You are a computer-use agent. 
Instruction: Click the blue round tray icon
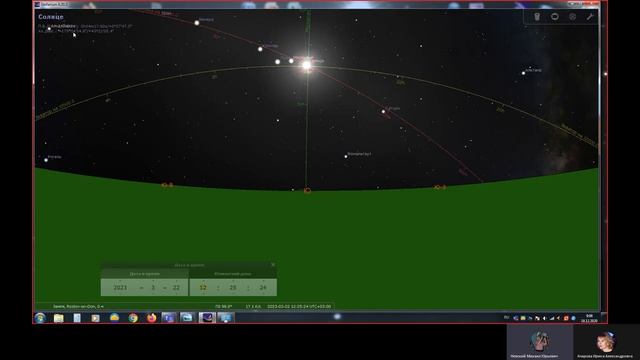coord(573,318)
